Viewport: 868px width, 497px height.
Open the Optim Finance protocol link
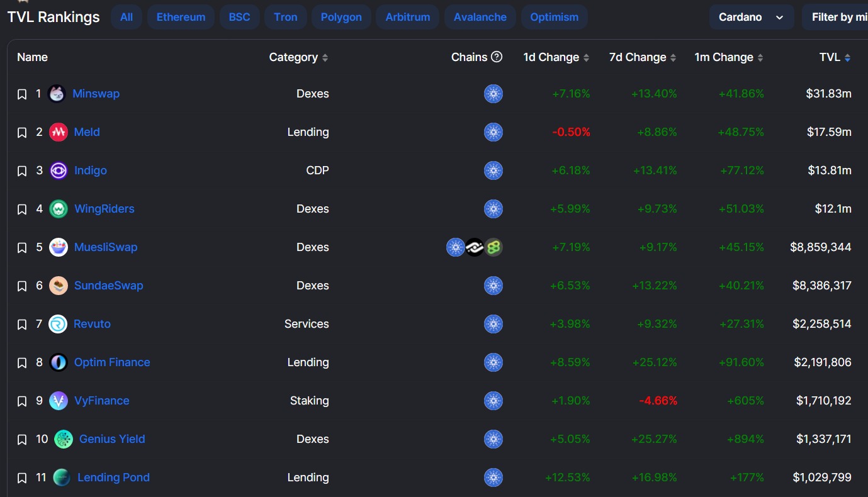112,362
